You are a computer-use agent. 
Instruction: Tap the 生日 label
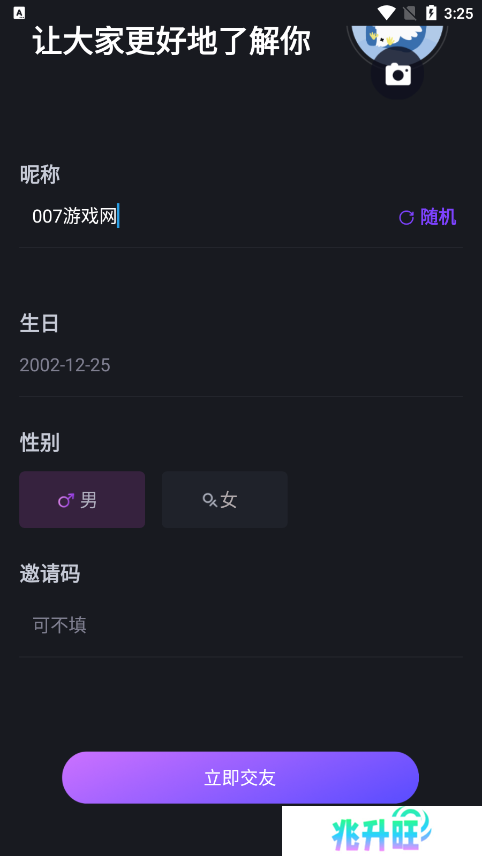point(39,323)
